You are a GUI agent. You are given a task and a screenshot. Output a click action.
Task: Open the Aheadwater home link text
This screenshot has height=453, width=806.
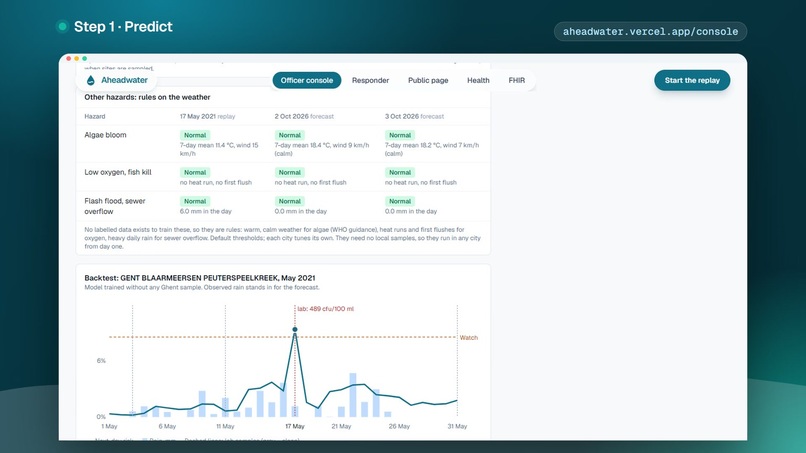point(124,80)
